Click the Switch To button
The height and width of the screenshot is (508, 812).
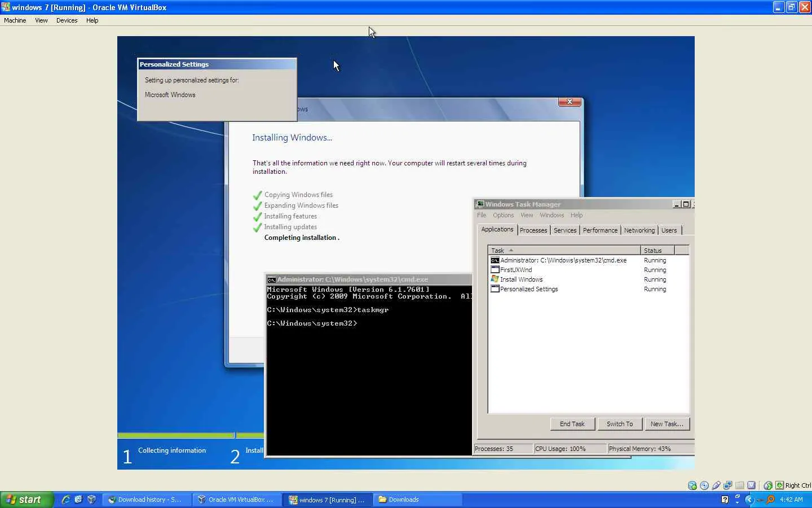pos(620,424)
